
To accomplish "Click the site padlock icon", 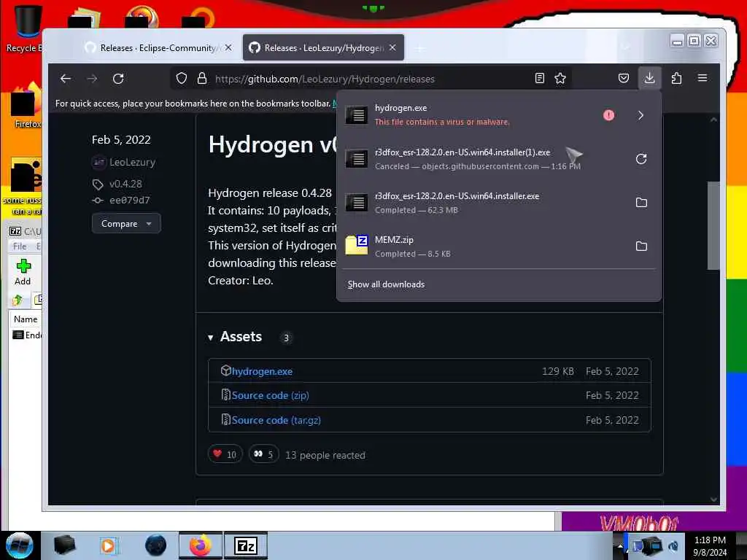I will [202, 79].
